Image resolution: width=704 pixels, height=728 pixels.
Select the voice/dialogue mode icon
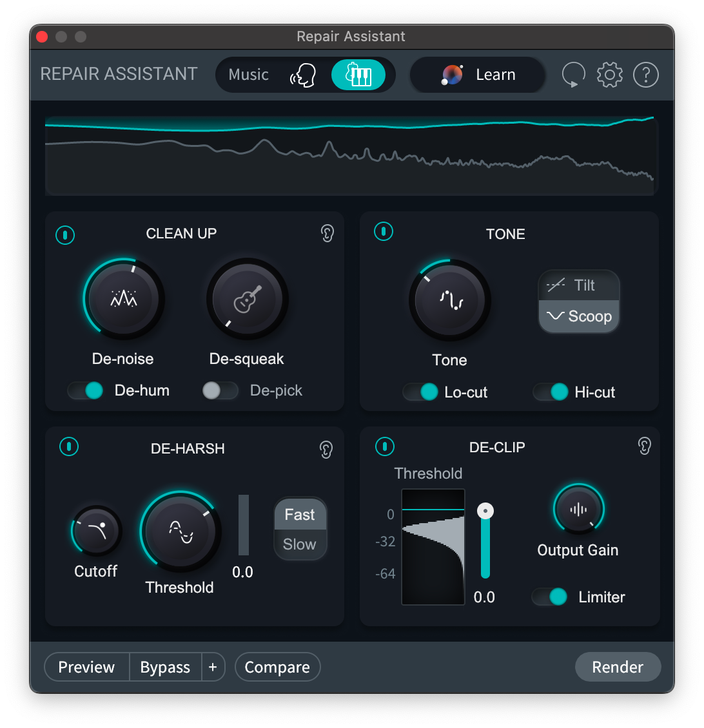point(303,74)
